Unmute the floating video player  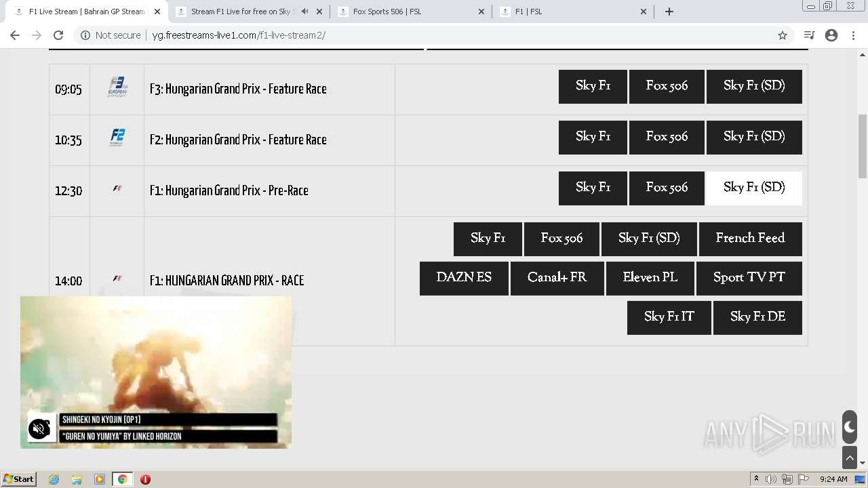(x=39, y=428)
